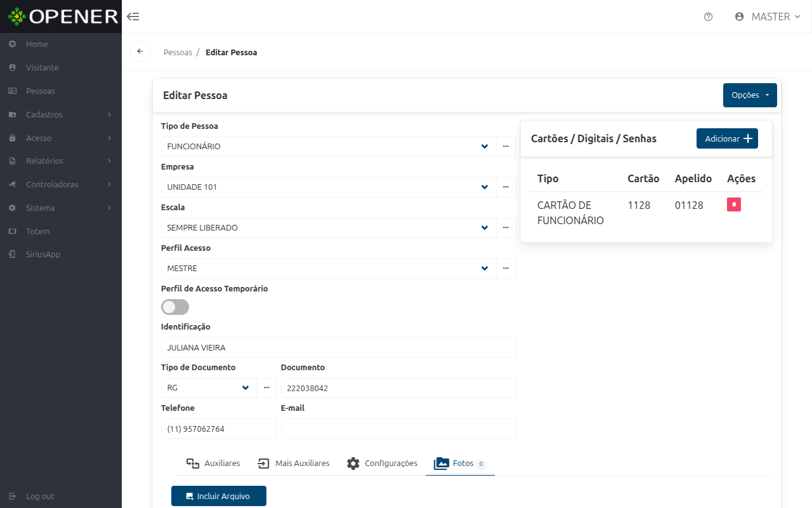Follow the Pessoas breadcrumb link

pos(178,52)
